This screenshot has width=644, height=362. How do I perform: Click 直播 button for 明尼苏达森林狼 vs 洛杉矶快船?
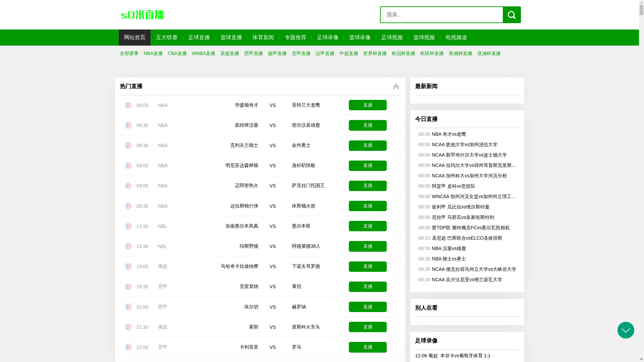click(x=368, y=166)
